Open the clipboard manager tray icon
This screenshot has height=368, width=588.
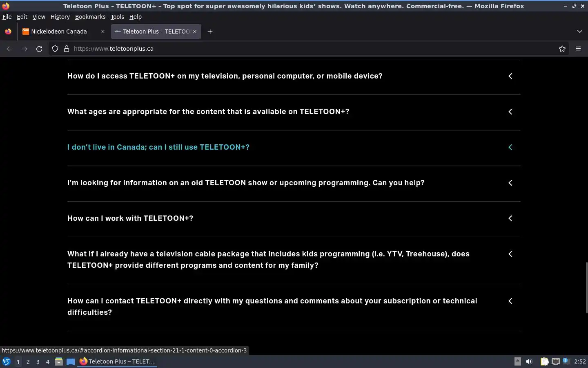click(544, 361)
